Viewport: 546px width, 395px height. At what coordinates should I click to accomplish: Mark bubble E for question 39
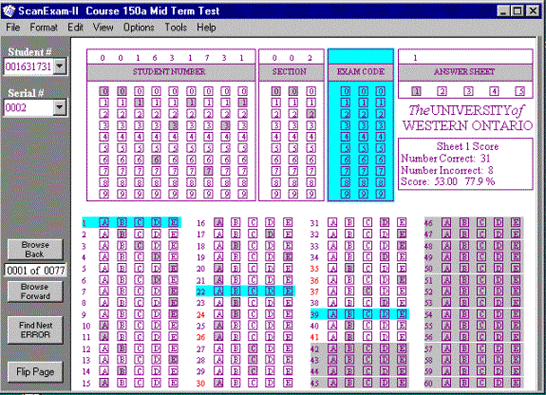[401, 314]
